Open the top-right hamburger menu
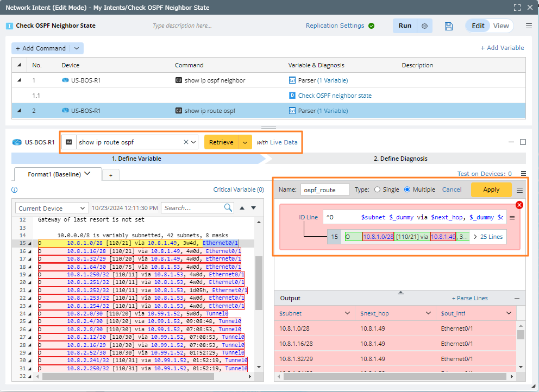This screenshot has width=539, height=392. pos(529,26)
